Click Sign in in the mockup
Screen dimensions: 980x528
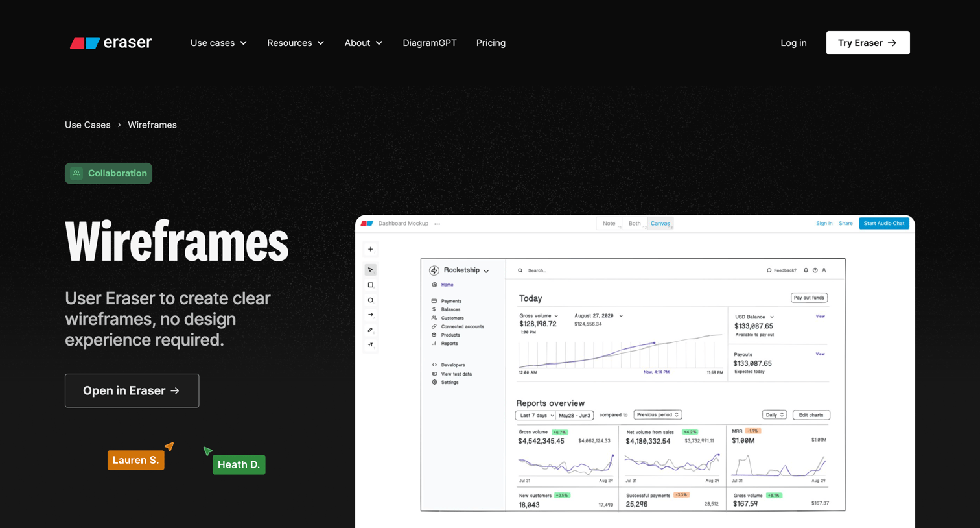(824, 223)
